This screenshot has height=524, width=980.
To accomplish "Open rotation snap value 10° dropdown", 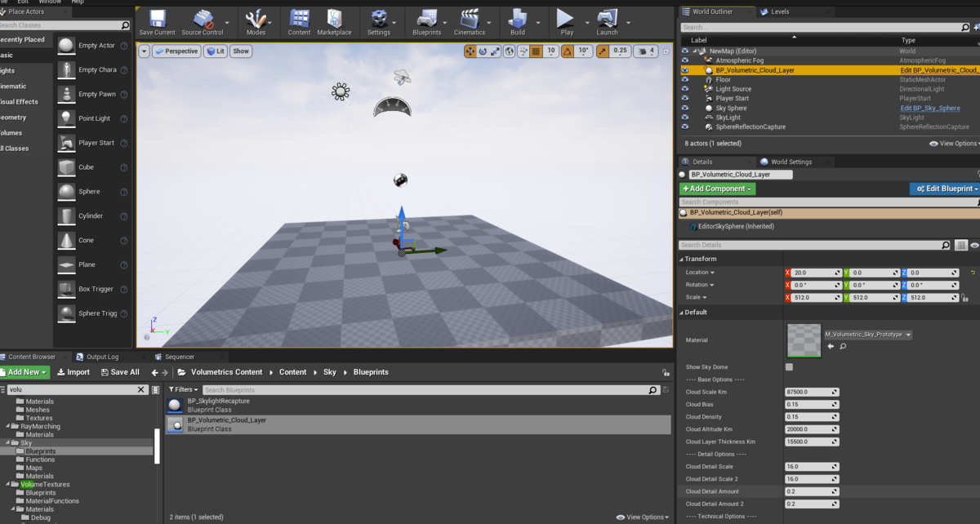I will tap(584, 51).
